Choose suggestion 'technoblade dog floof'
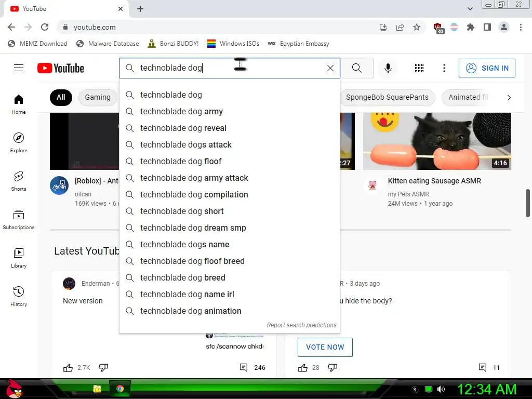The height and width of the screenshot is (399, 532). (229, 162)
